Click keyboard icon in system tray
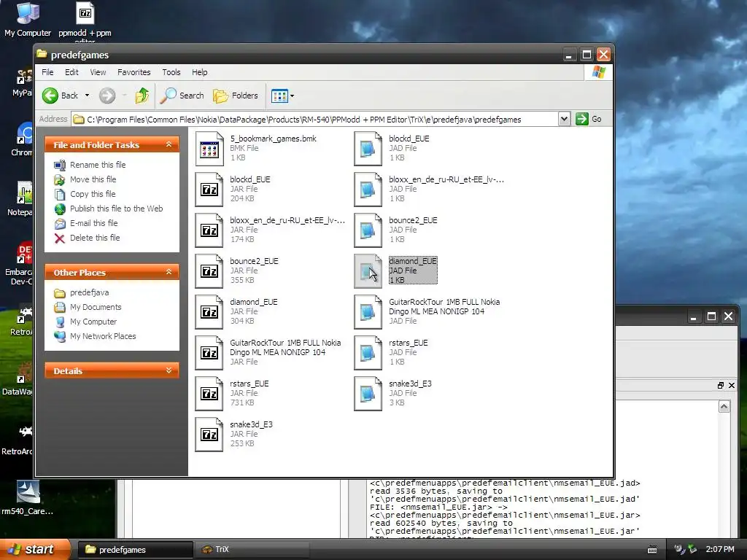 pos(652,550)
